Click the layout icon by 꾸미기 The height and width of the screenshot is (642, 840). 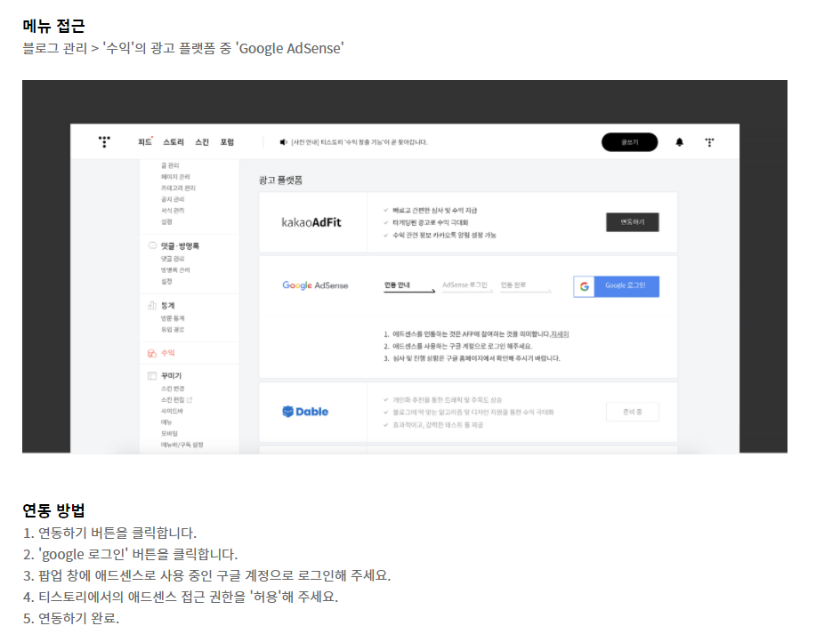click(x=152, y=376)
